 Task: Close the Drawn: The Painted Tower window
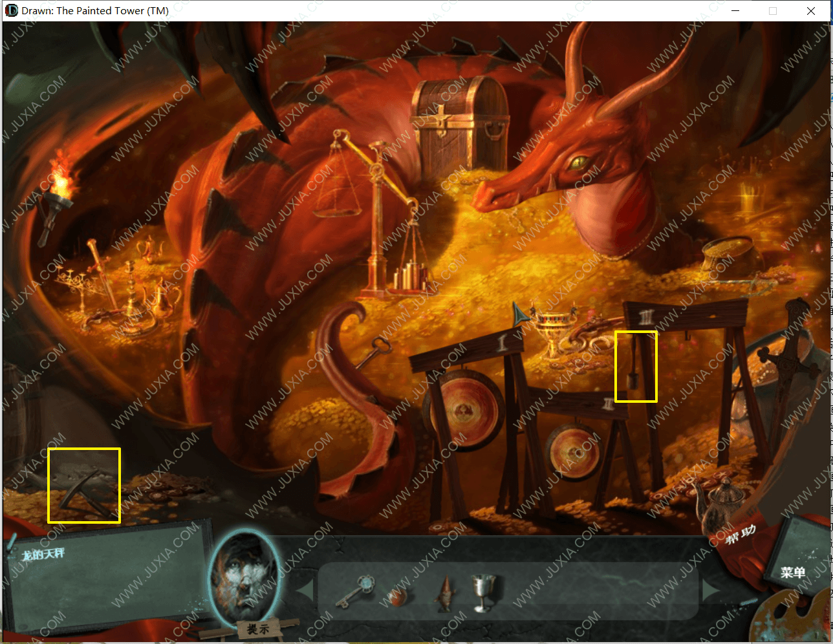811,10
